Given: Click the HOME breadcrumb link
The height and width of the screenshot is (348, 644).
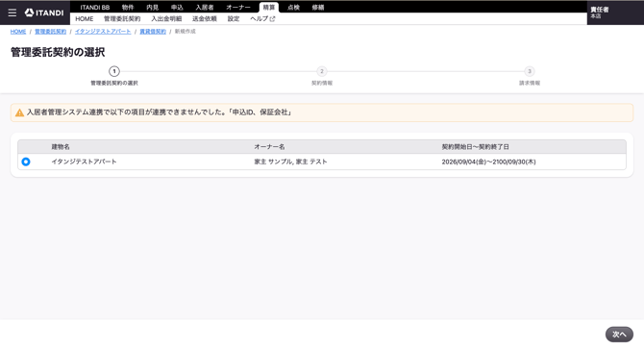Looking at the screenshot, I should pyautogui.click(x=18, y=31).
